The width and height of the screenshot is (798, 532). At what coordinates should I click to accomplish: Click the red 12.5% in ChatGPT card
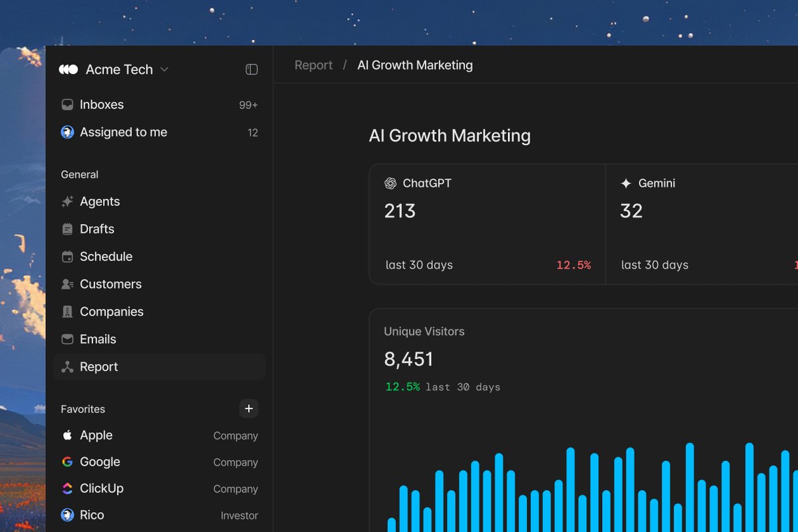(x=573, y=265)
